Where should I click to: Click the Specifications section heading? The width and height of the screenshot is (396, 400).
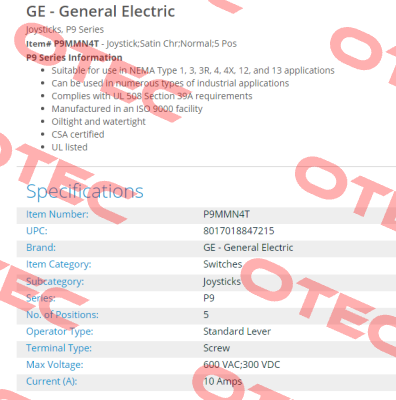pyautogui.click(x=85, y=191)
